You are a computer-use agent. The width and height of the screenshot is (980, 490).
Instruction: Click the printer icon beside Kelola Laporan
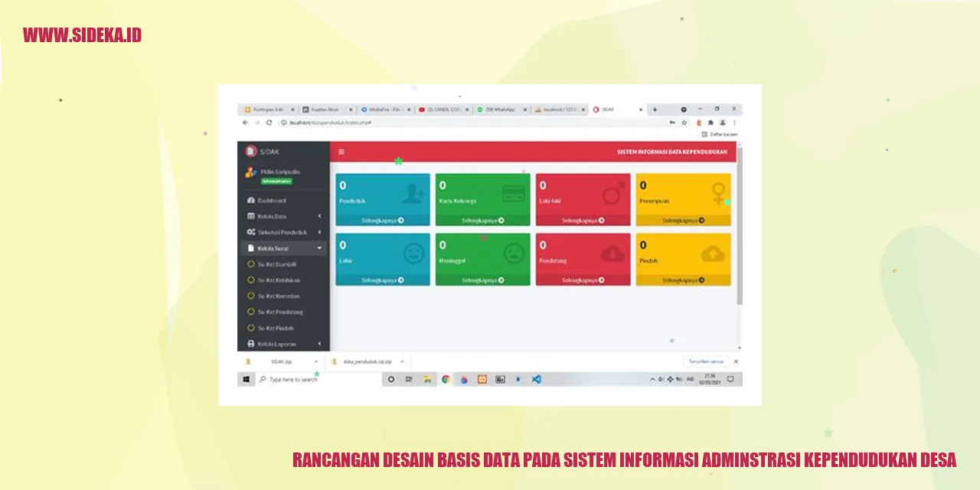click(x=250, y=345)
